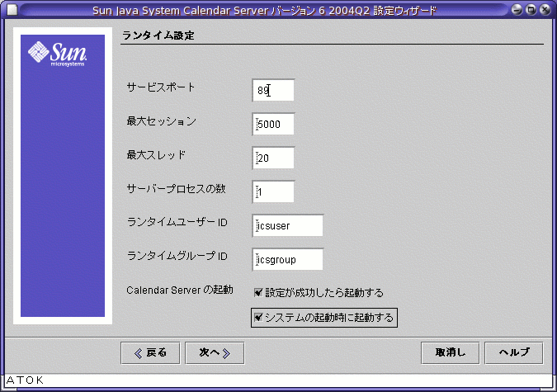The width and height of the screenshot is (557, 392).
Task: Click the ATOK status bar text
Action: tap(25, 380)
